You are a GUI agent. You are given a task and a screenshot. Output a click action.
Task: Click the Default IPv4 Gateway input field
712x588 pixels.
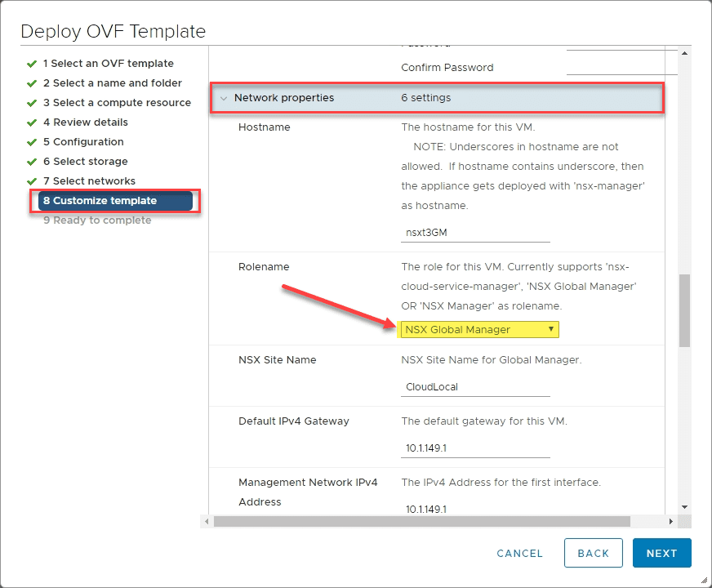(475, 448)
